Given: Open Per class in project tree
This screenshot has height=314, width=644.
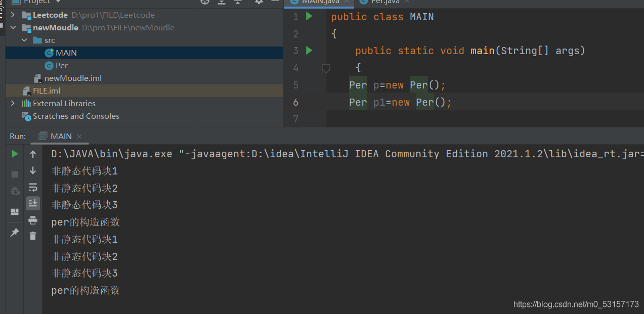Looking at the screenshot, I should 61,65.
